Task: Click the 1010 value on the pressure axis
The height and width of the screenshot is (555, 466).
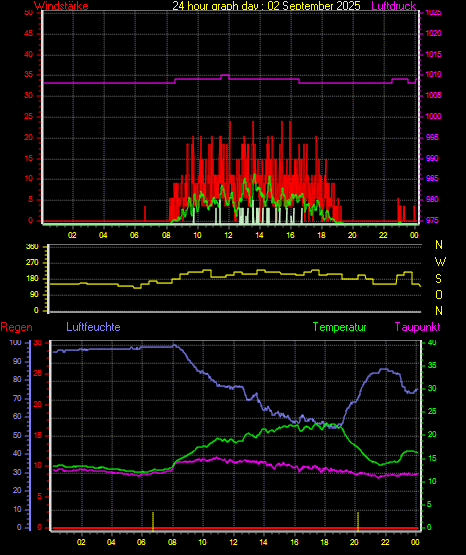Action: (x=433, y=75)
